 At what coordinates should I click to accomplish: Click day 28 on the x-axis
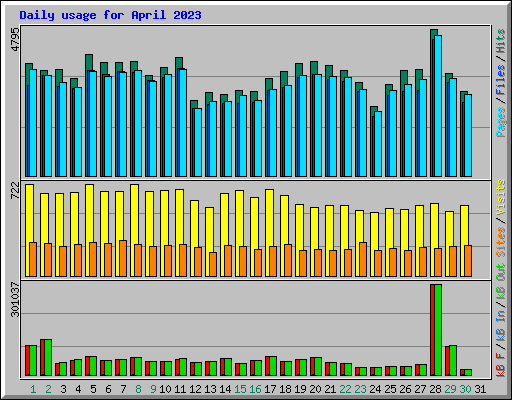435,389
